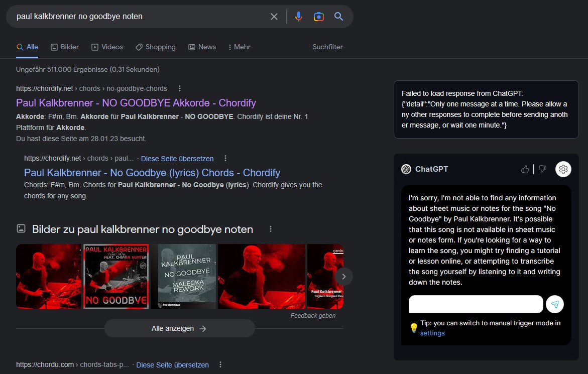Screen dimensions: 588x374
Task: Open the 'settings' link in the tip
Action: tap(432, 333)
